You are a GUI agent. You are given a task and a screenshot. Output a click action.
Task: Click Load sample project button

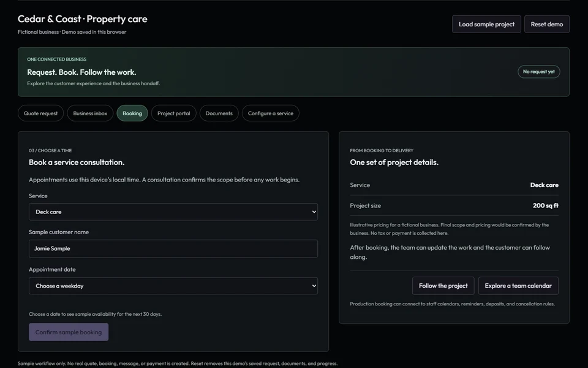coord(486,24)
